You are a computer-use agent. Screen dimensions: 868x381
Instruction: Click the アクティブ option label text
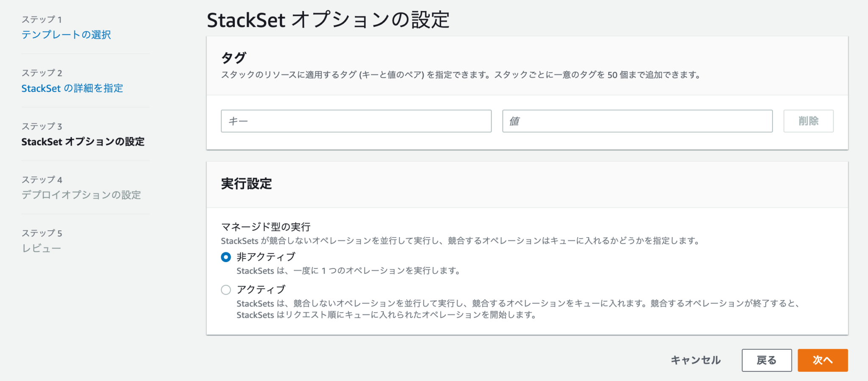[261, 290]
